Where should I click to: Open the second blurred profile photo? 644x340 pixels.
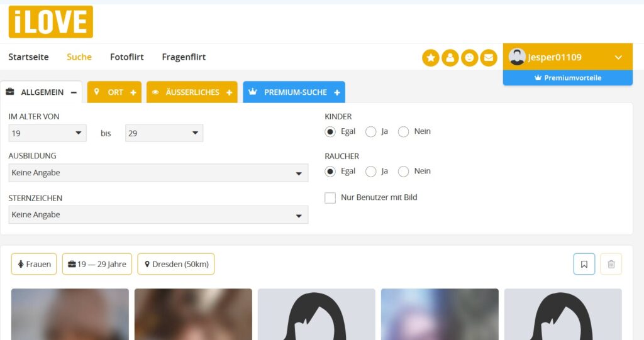click(x=193, y=314)
